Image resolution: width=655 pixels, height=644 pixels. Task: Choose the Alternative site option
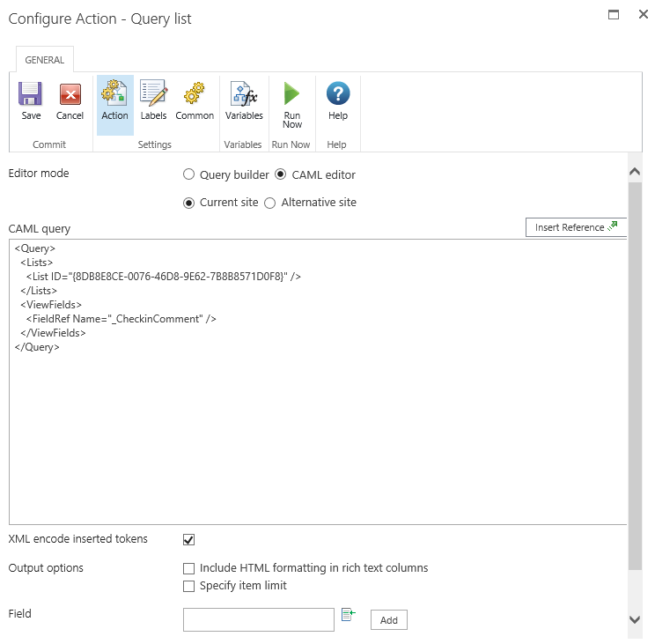click(x=270, y=204)
